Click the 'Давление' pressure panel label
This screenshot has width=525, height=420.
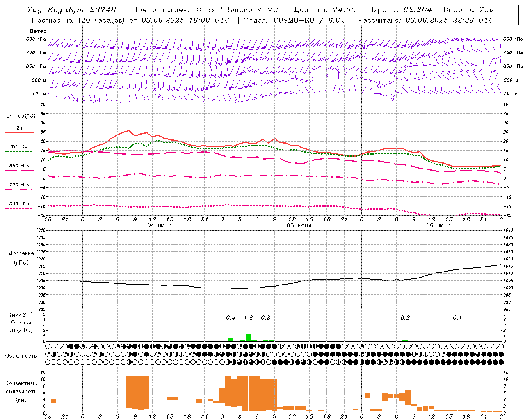(x=21, y=253)
